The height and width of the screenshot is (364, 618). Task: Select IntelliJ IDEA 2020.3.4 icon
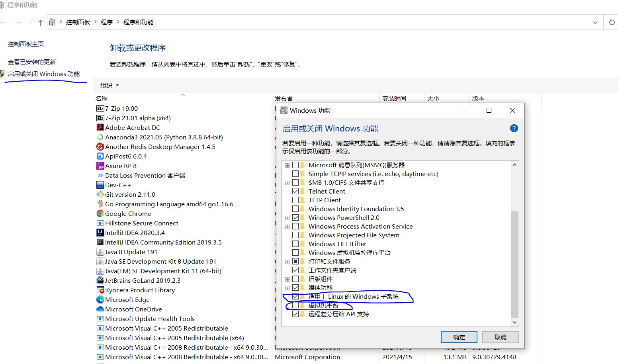[x=100, y=233]
